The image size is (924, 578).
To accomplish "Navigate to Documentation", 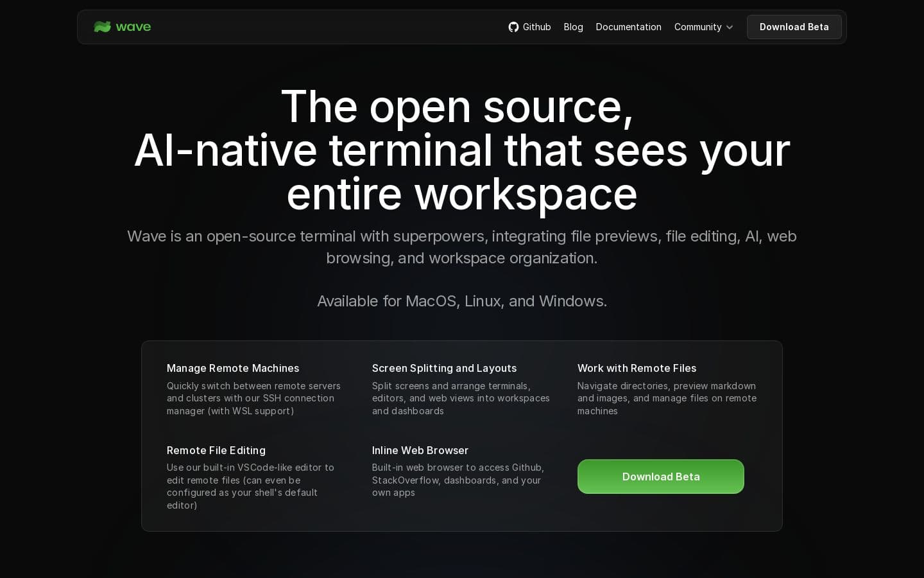I will (628, 27).
